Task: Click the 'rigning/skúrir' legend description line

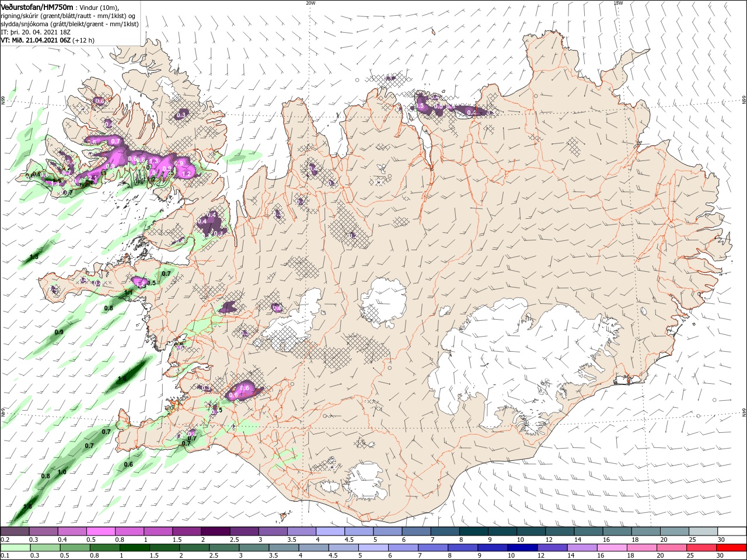Action: 69,16
